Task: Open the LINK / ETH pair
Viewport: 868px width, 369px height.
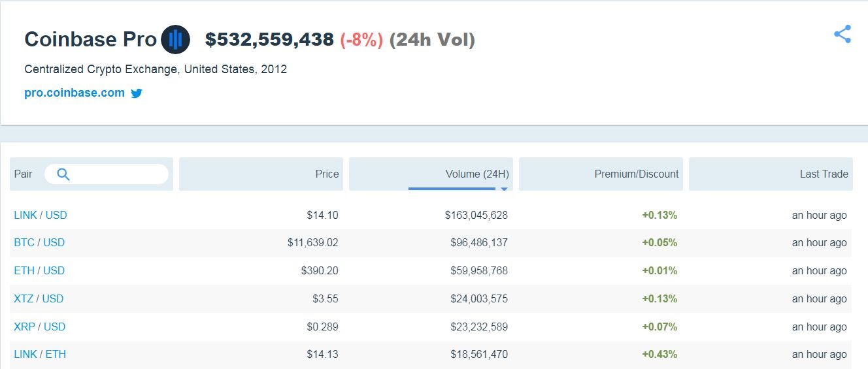Action: (40, 354)
